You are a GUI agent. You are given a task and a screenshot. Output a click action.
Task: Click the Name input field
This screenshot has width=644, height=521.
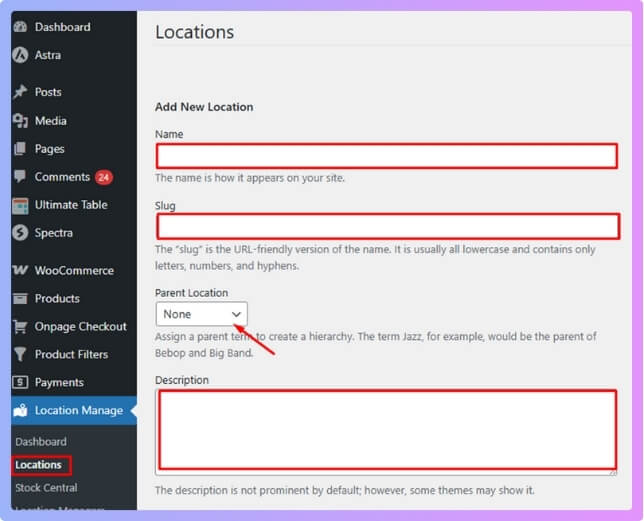click(x=386, y=156)
